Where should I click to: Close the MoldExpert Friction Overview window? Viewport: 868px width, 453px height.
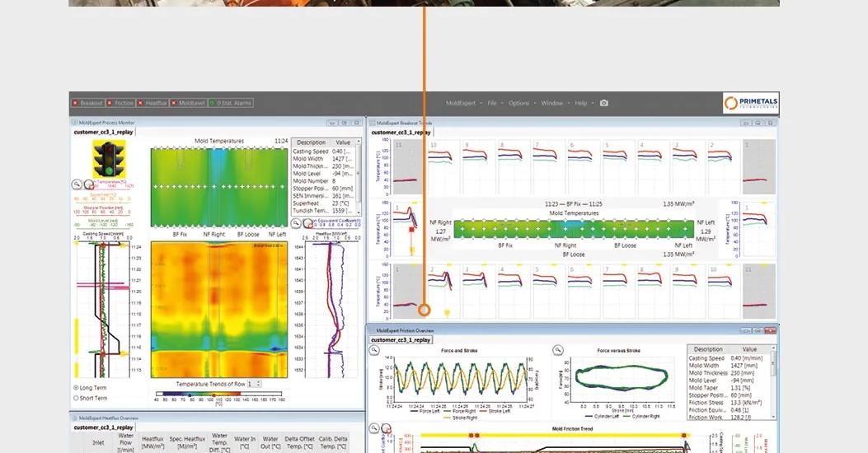pyautogui.click(x=771, y=330)
